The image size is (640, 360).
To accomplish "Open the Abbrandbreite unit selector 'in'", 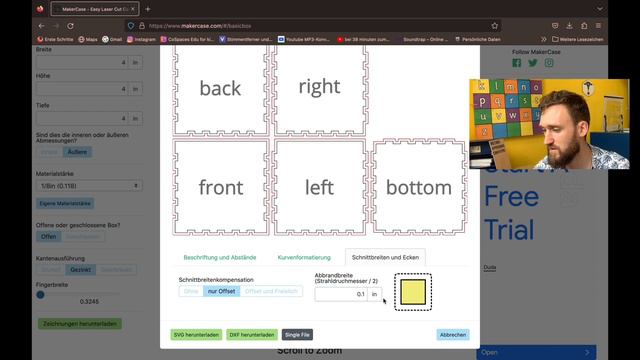I will click(x=374, y=294).
